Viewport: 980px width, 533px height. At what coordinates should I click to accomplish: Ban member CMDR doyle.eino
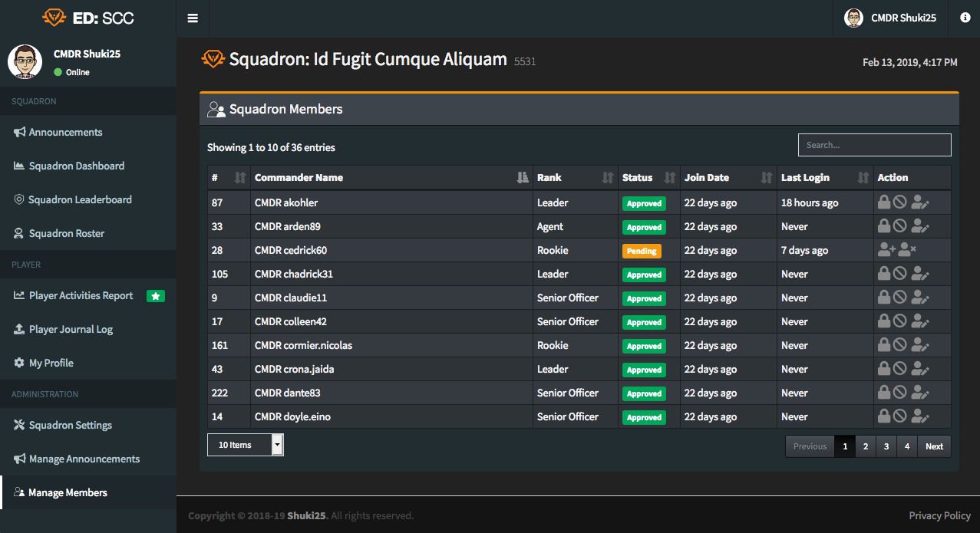(899, 416)
